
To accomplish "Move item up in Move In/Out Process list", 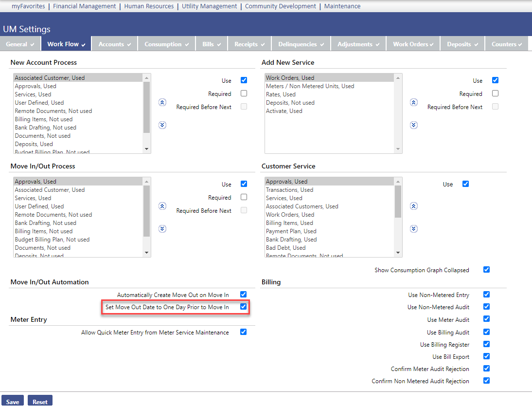I will click(162, 206).
